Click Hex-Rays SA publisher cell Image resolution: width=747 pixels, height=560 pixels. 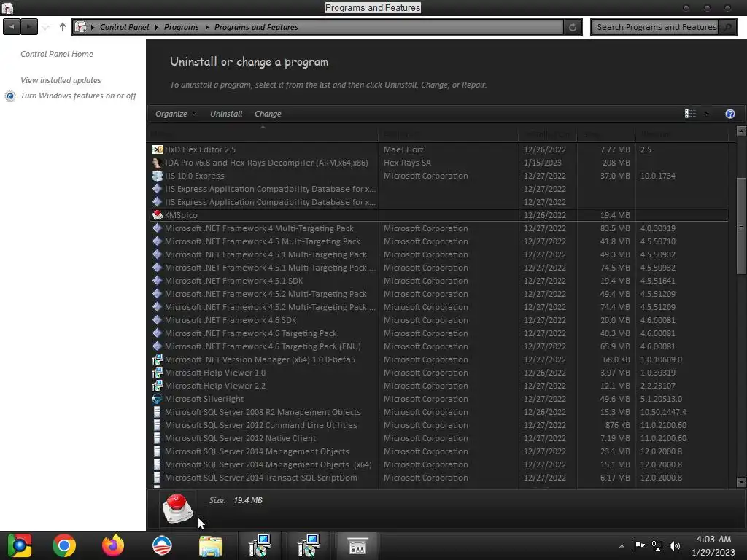407,163
